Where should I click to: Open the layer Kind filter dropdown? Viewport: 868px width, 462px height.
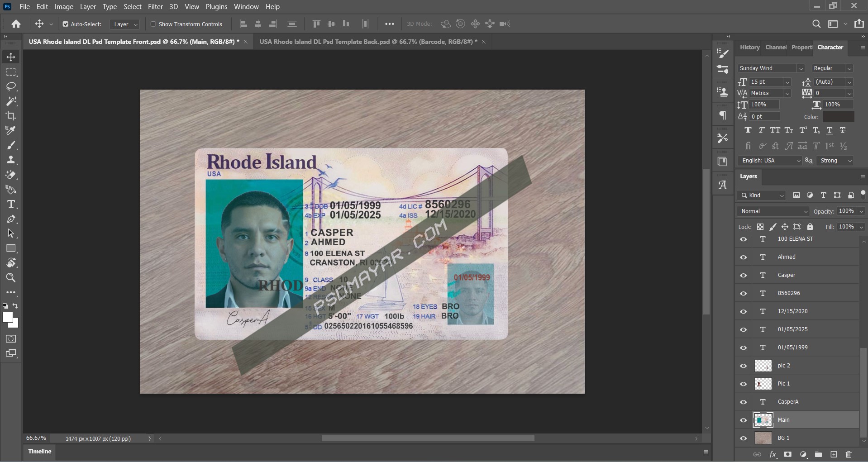[762, 195]
